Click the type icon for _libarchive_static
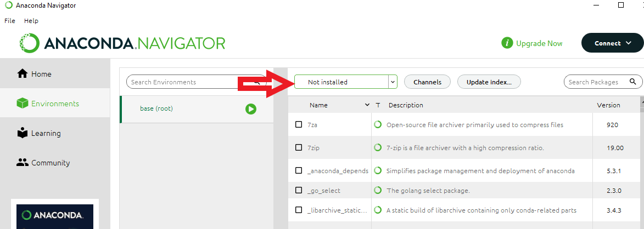This screenshot has width=644, height=229. click(378, 210)
